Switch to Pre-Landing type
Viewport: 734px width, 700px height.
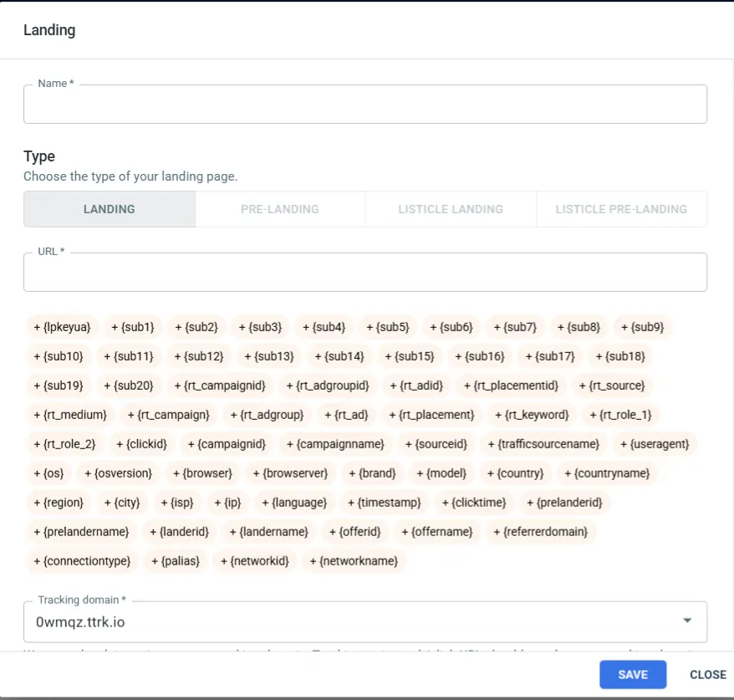(280, 209)
